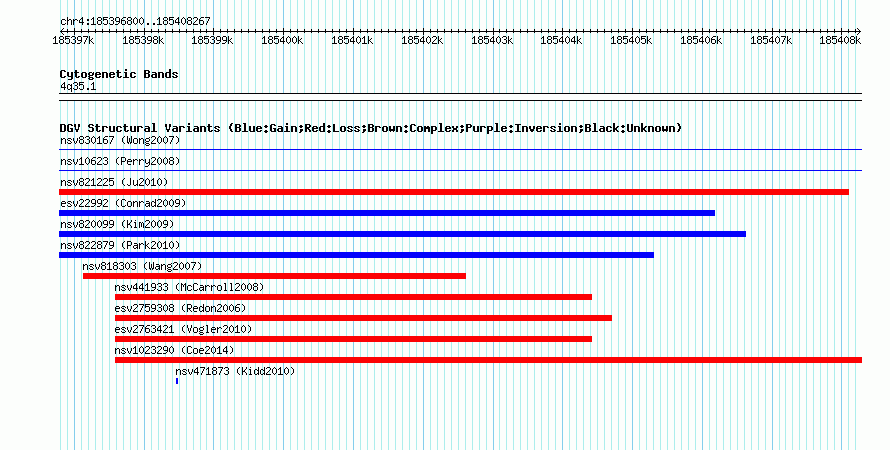Viewport: 890px width, 450px height.
Task: Select the blue gain bar under nsv822879
Action: click(x=356, y=255)
